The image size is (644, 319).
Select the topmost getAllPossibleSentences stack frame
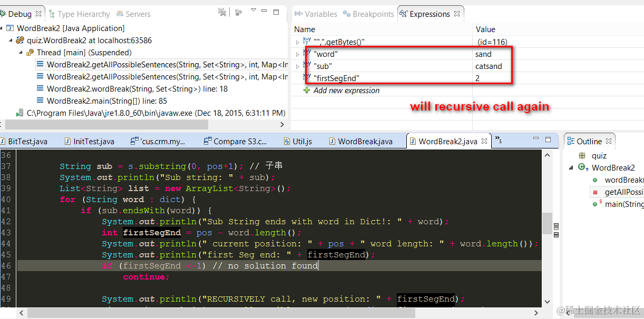click(x=162, y=65)
